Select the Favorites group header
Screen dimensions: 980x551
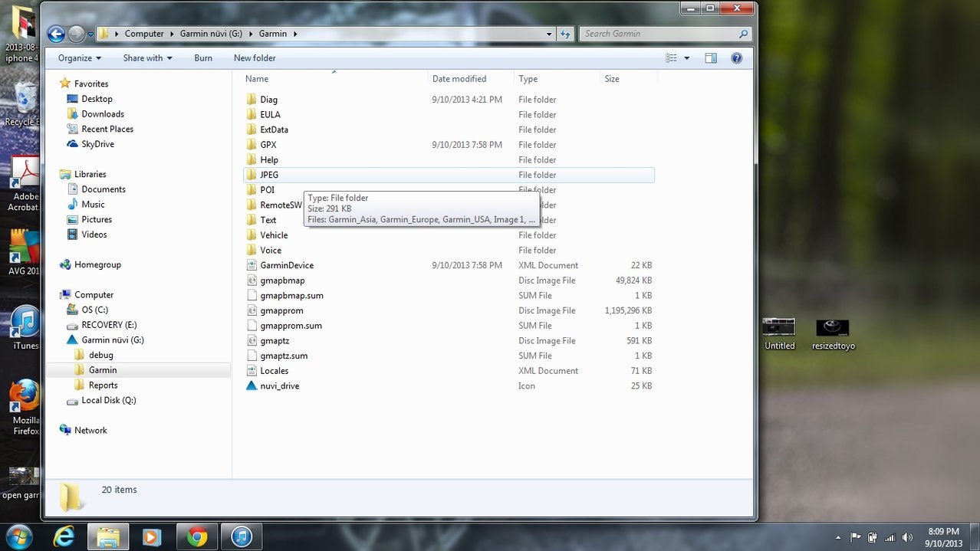click(91, 84)
